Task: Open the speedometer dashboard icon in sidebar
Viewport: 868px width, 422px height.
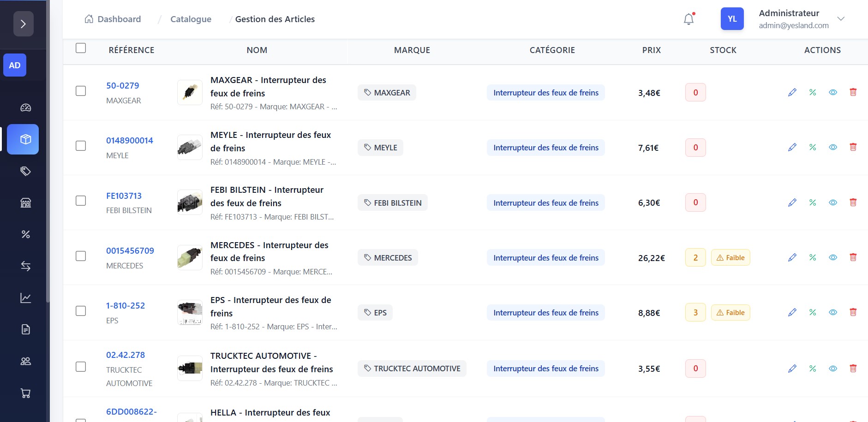Action: [x=26, y=107]
